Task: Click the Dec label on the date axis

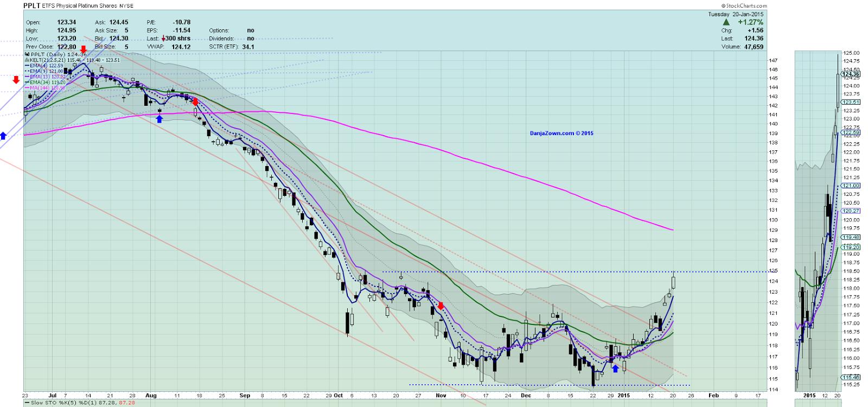Action: 526,396
